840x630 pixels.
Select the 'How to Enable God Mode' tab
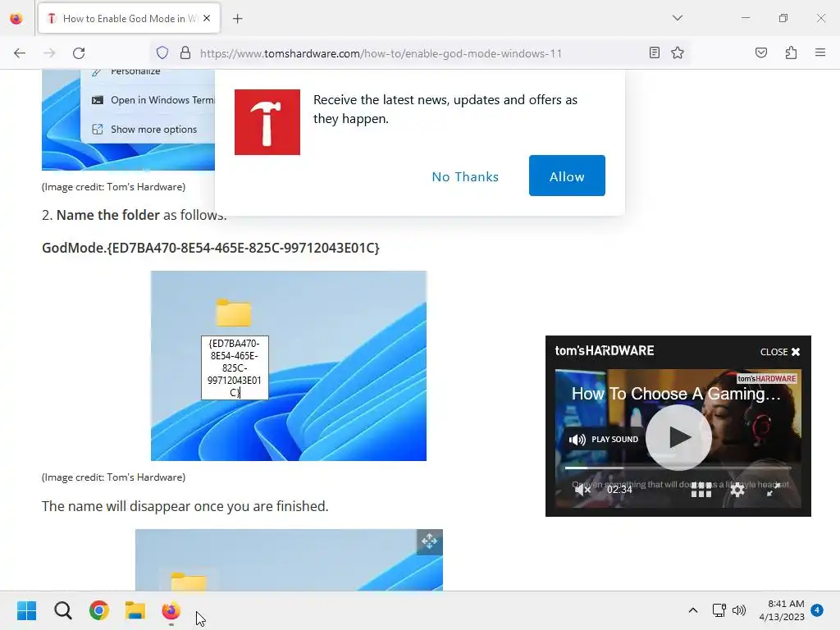click(129, 19)
